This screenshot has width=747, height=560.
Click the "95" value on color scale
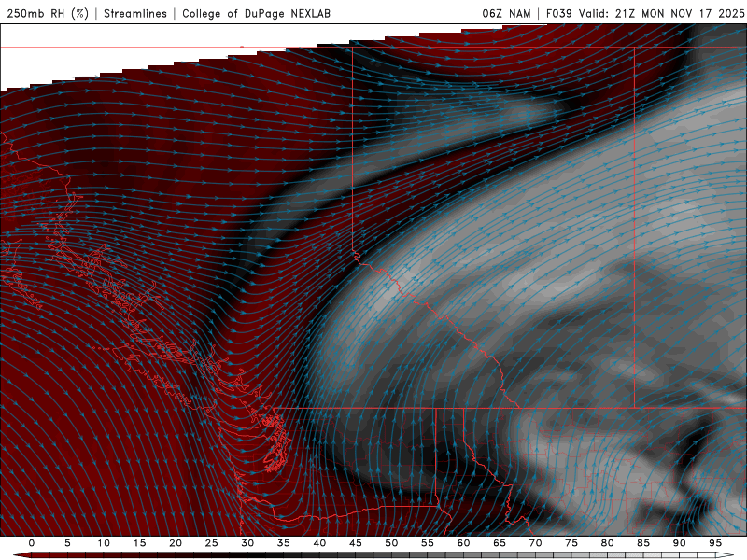coord(715,543)
